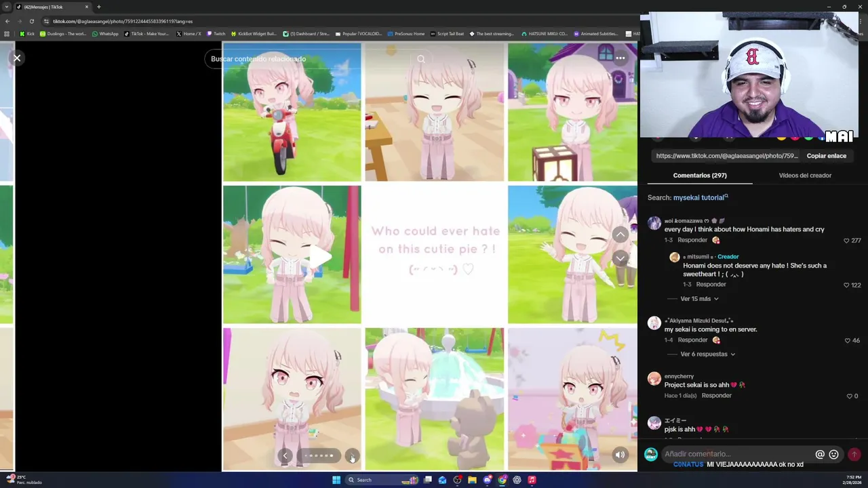The height and width of the screenshot is (488, 868).
Task: Open the Duolingo bookmark
Action: (x=63, y=33)
